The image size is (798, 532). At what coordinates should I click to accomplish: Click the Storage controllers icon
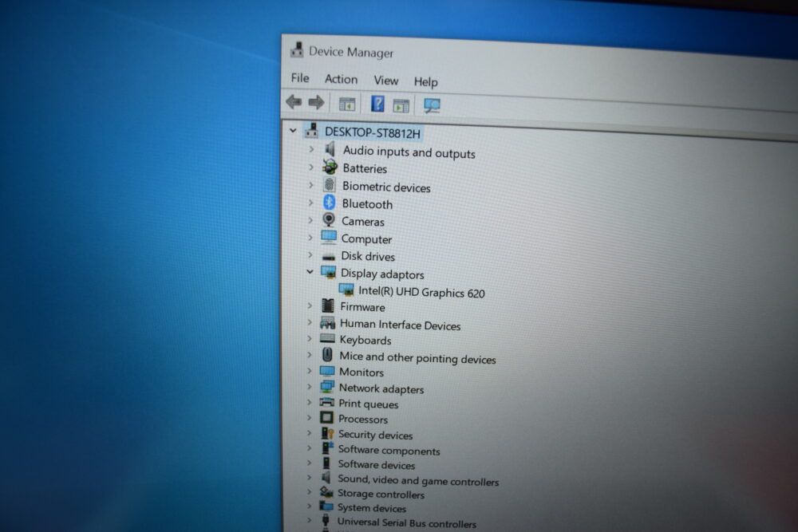[x=326, y=492]
